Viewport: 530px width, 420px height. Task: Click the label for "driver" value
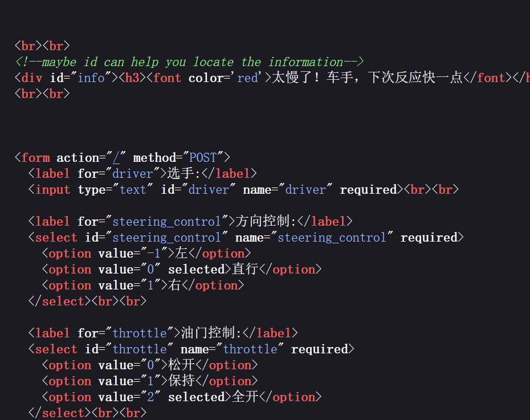point(133,174)
